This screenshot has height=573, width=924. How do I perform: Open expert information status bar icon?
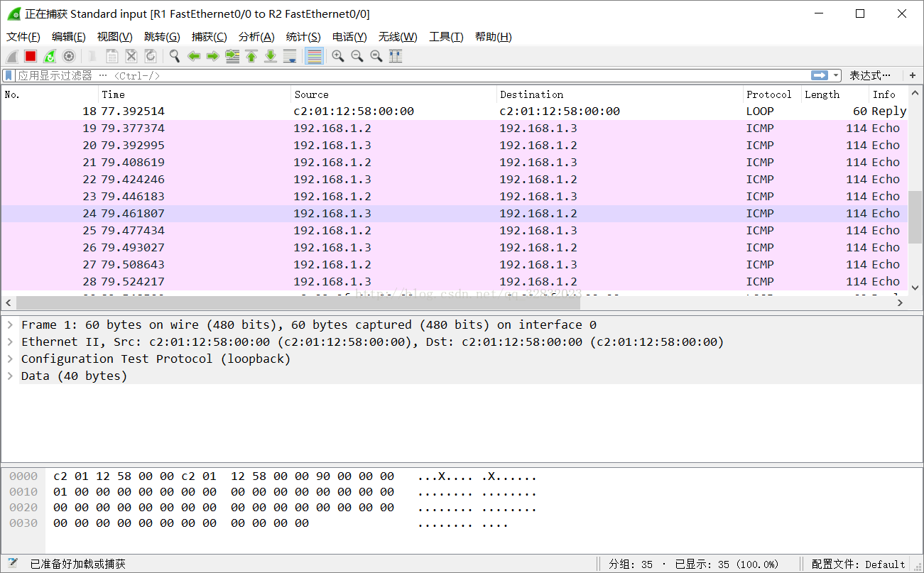pos(13,564)
